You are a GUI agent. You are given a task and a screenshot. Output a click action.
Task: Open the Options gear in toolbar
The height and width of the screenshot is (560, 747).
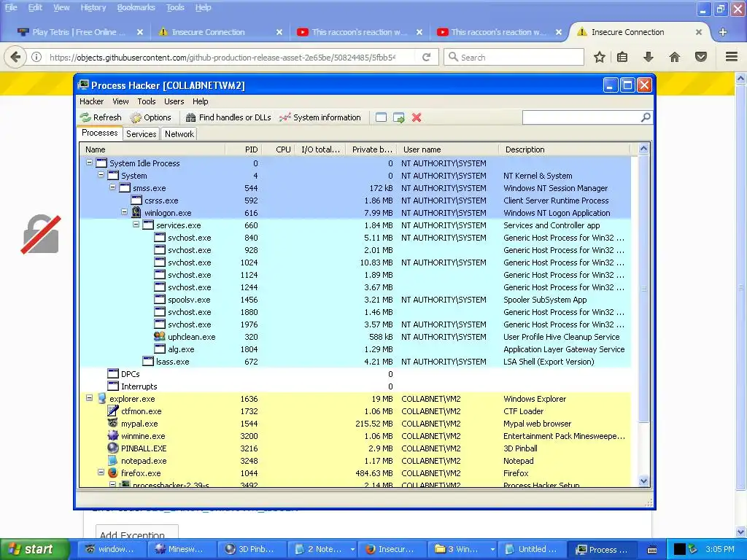(x=150, y=117)
